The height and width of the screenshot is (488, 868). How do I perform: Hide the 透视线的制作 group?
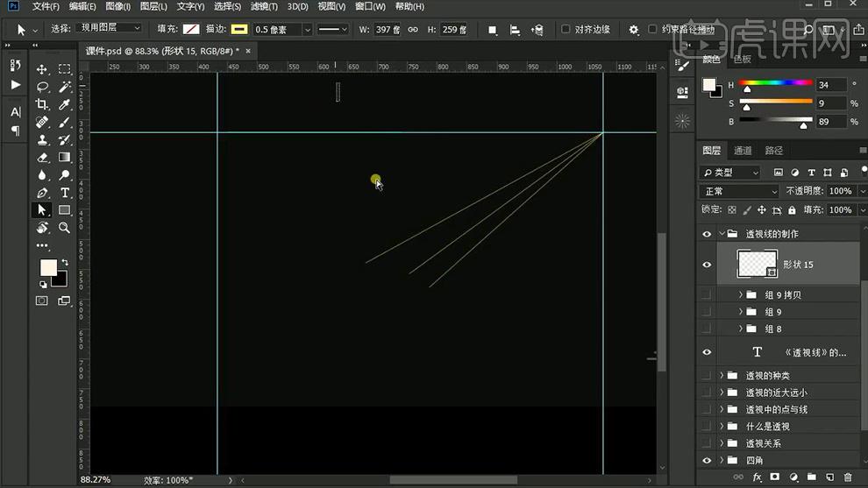tap(707, 234)
